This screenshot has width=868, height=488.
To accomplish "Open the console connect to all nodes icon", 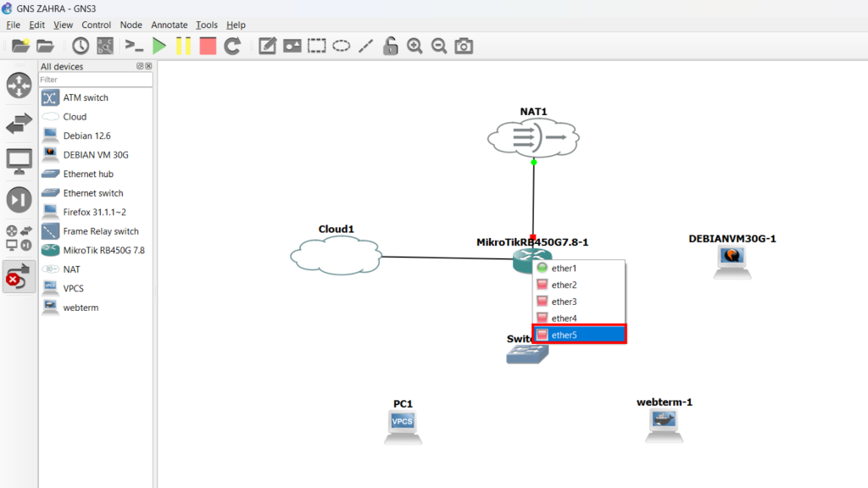I will (x=134, y=46).
